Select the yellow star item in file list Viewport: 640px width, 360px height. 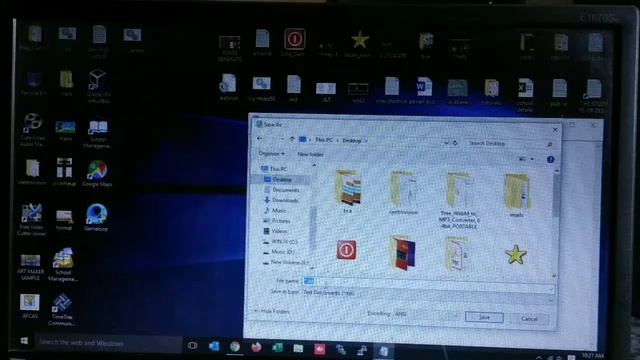point(516,255)
